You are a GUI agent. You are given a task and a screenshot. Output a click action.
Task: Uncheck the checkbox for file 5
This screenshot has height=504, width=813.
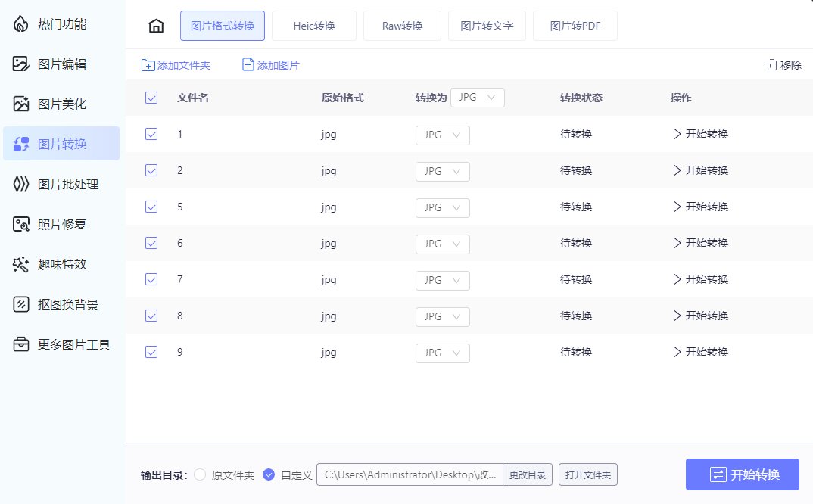pos(151,207)
